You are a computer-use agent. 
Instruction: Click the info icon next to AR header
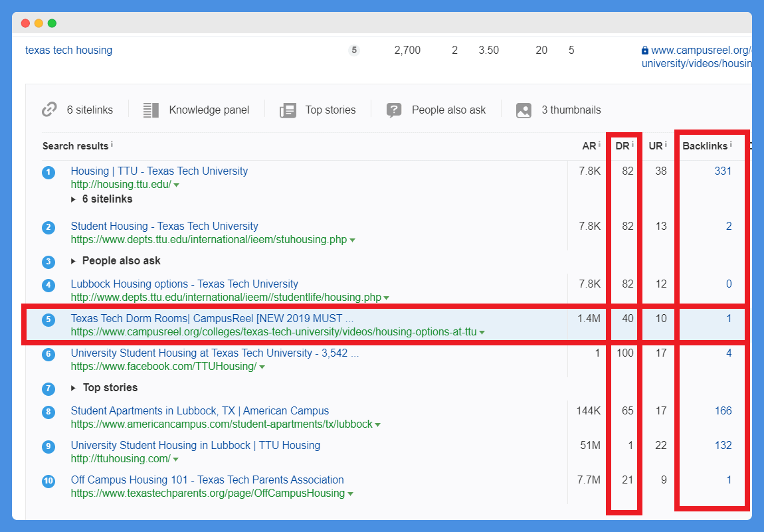click(x=599, y=143)
